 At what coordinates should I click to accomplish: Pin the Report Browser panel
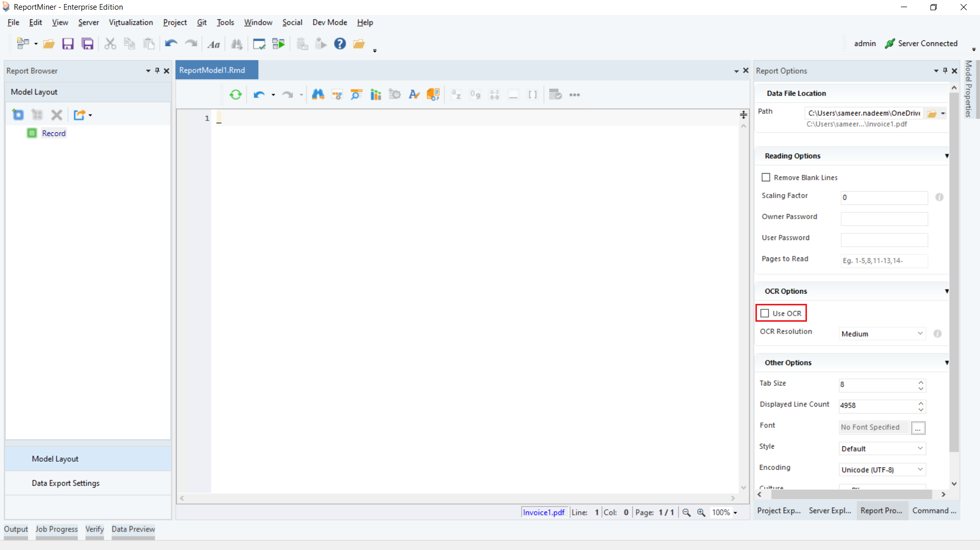pos(157,71)
